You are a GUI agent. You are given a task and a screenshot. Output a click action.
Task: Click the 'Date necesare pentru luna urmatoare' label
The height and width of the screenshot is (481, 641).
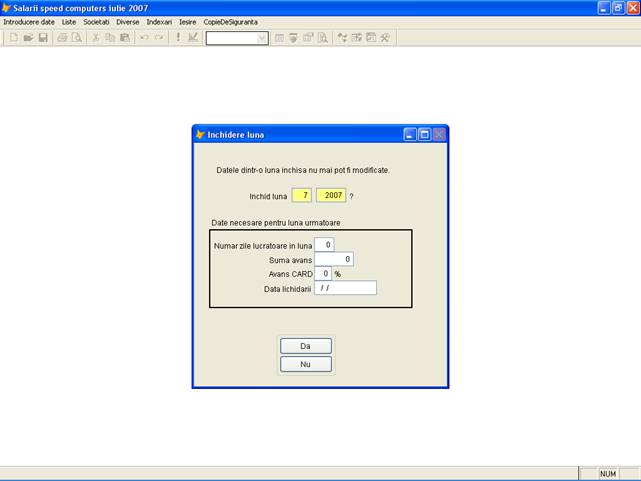[x=276, y=223]
